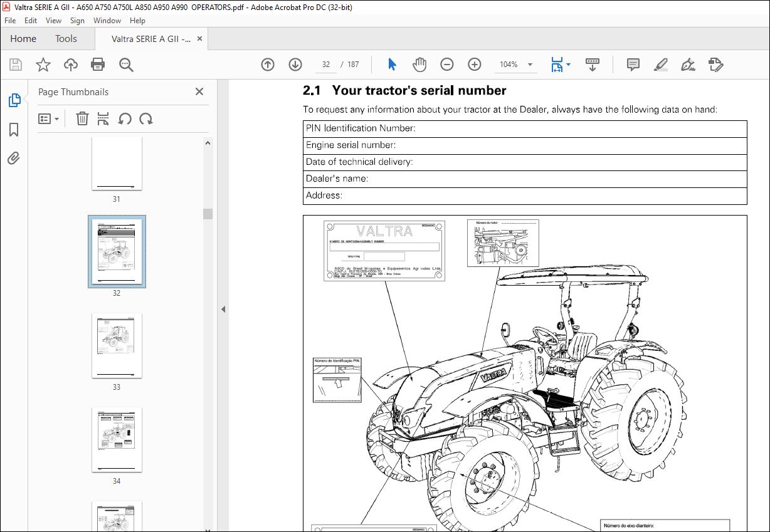Open the View menu
This screenshot has width=770, height=532.
[54, 21]
